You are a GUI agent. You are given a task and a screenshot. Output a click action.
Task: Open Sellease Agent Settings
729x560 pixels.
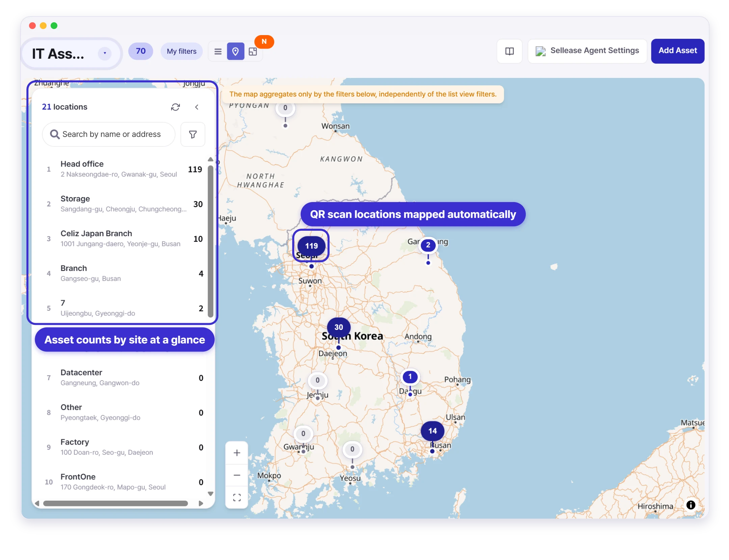pyautogui.click(x=587, y=51)
